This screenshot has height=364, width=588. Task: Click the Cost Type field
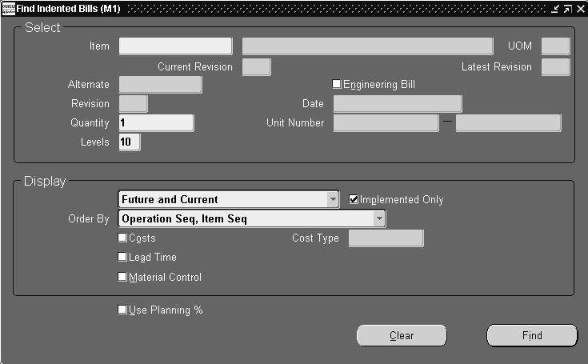coord(386,238)
